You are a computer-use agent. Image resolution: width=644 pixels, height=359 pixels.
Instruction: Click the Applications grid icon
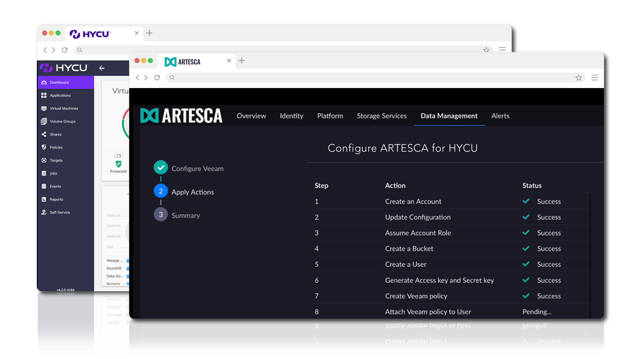(x=44, y=95)
